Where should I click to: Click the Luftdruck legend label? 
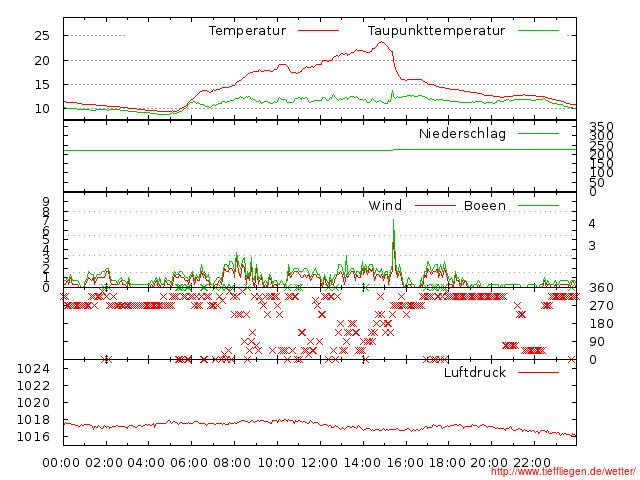pos(475,373)
